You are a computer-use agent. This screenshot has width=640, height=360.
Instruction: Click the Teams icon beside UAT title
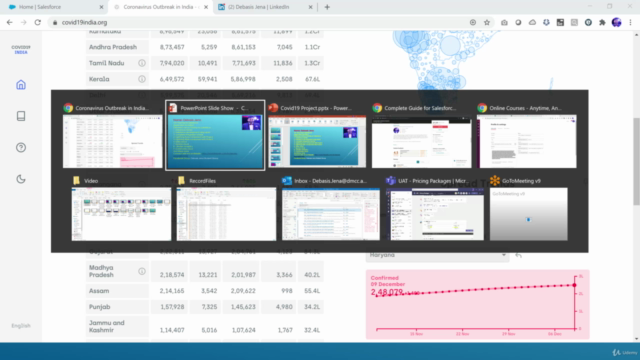[x=391, y=180]
